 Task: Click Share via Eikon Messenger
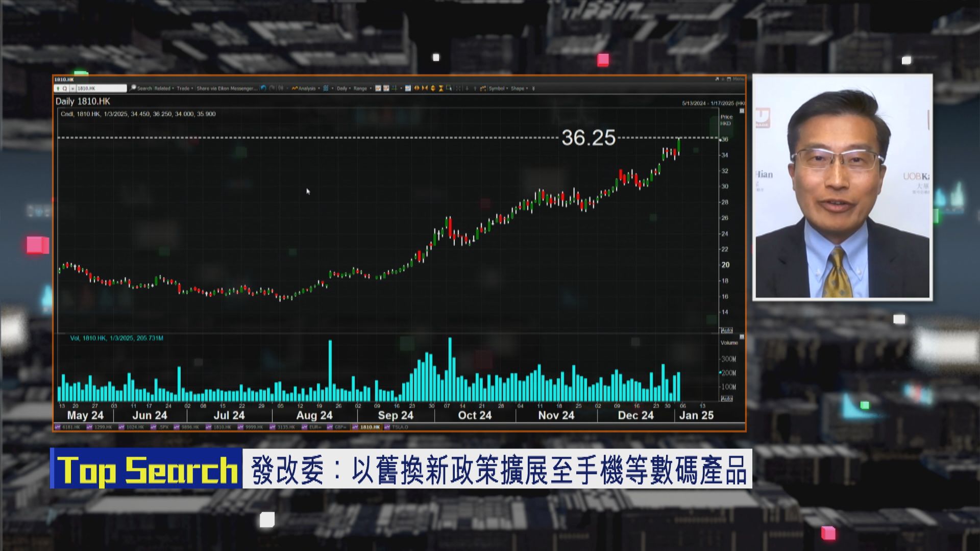227,88
